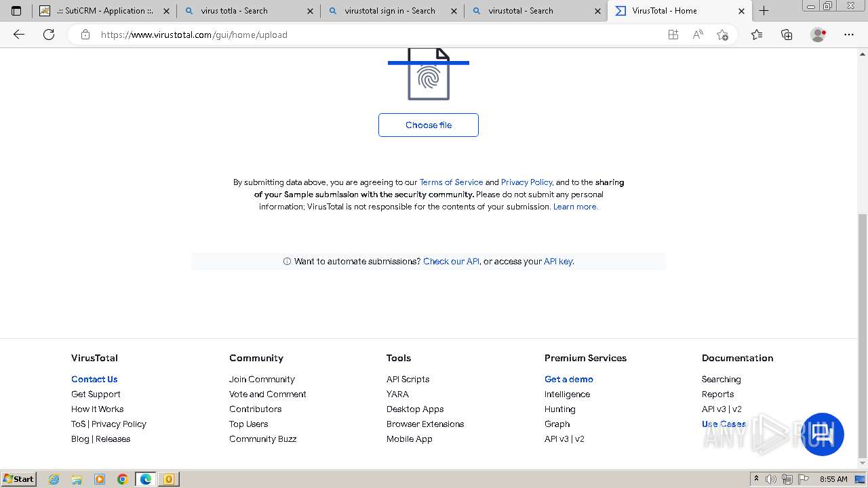This screenshot has width=868, height=488.
Task: Open the Privacy Policy link in disclaimer
Action: point(527,182)
